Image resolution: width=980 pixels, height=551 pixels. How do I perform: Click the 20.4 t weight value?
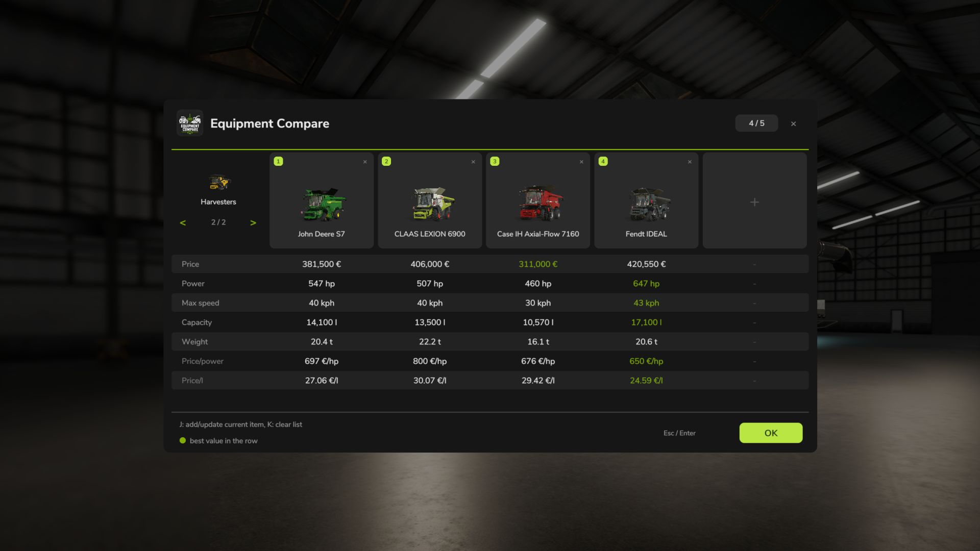[322, 341]
